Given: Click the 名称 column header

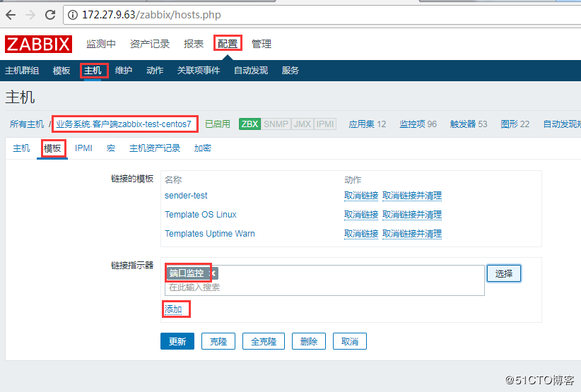Looking at the screenshot, I should (173, 180).
